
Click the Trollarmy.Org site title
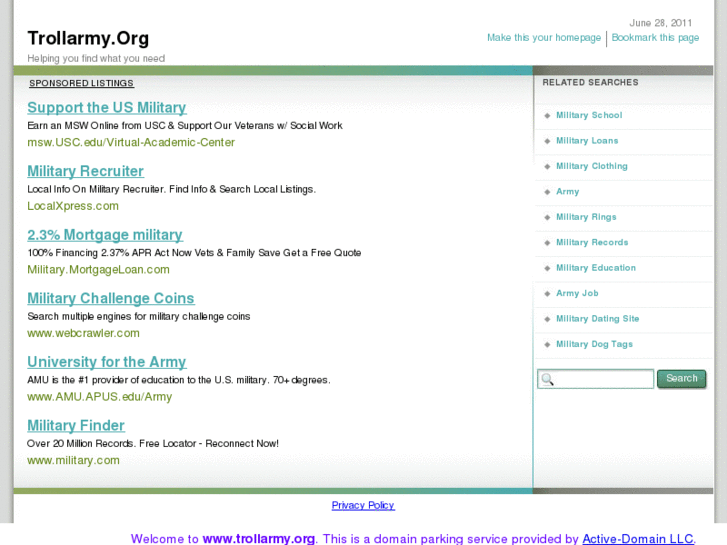(x=88, y=38)
